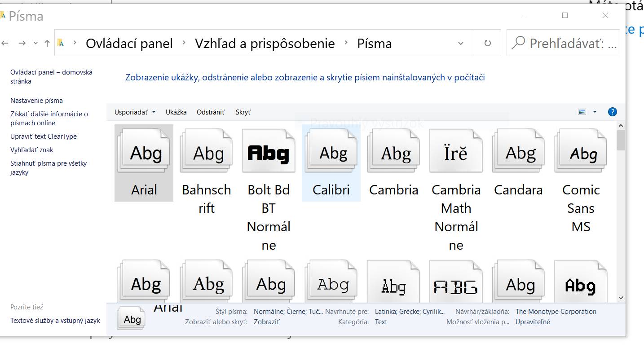Viewport: 644px width, 348px height.
Task: Open Vyhľadať znak link
Action: [x=32, y=150]
